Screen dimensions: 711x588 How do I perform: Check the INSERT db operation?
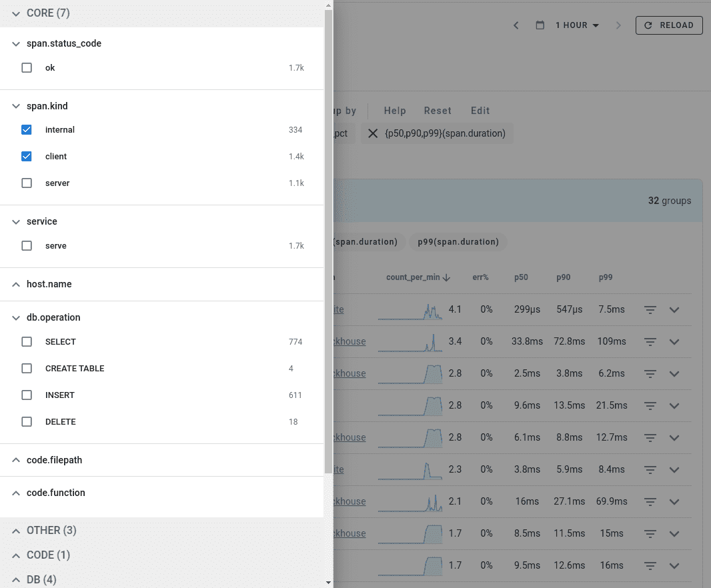pyautogui.click(x=27, y=395)
